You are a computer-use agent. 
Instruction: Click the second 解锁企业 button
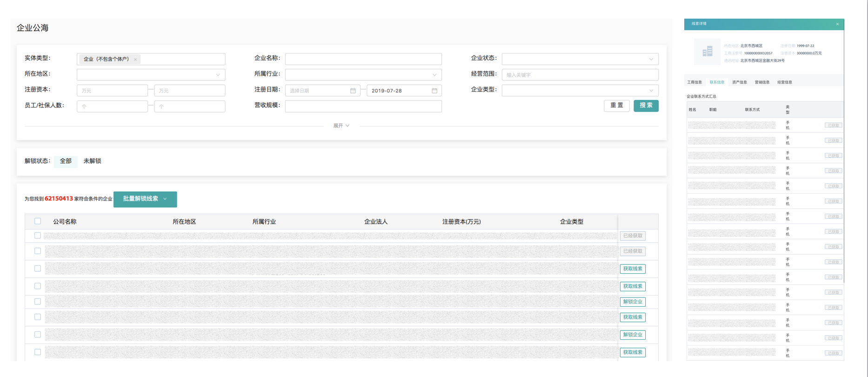(633, 335)
